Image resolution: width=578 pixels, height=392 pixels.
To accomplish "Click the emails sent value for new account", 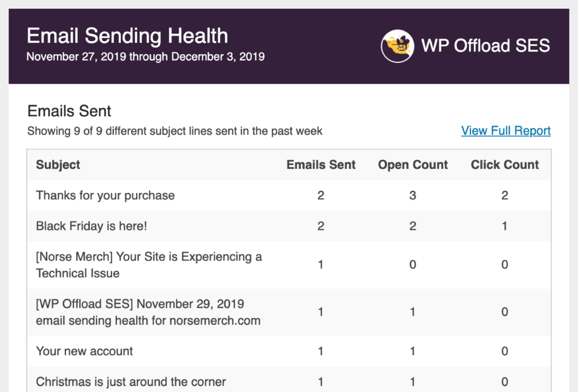I will coord(320,351).
